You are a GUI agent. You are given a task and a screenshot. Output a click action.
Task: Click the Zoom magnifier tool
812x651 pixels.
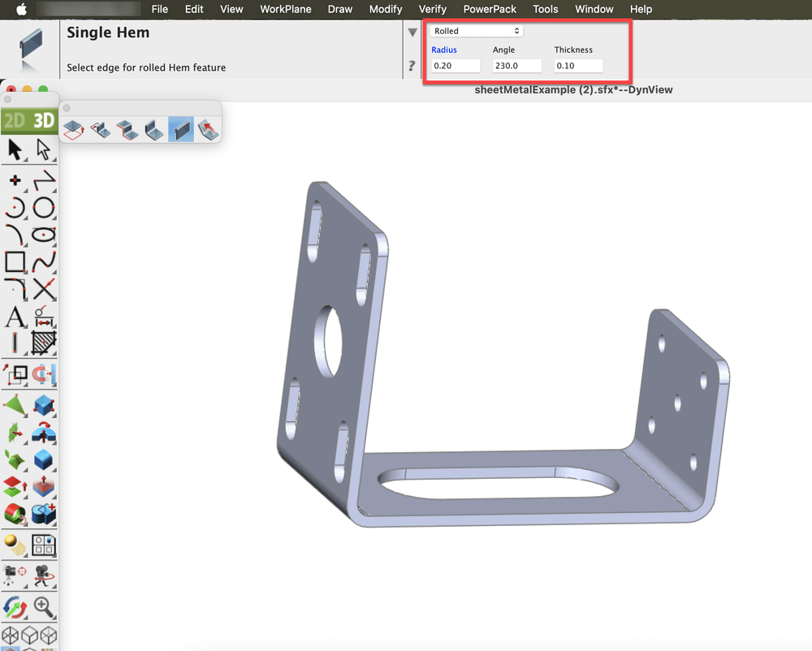(x=44, y=606)
